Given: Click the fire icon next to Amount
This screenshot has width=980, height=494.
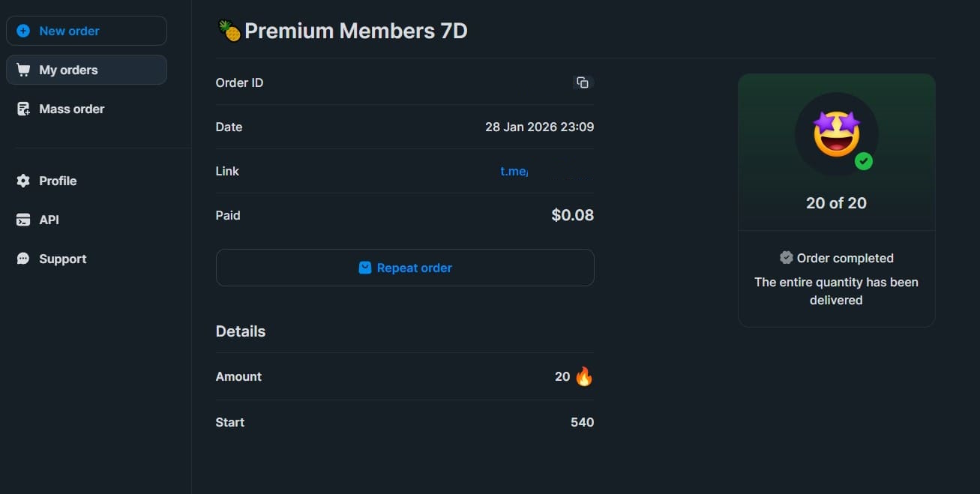Looking at the screenshot, I should click(584, 376).
